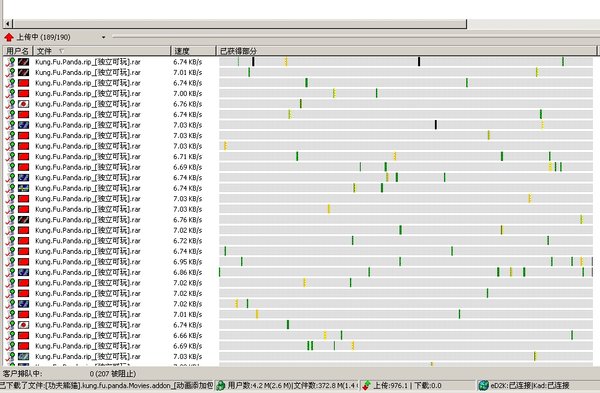
Task: Click the 6.72 KB/s speed value
Action: 188,241
